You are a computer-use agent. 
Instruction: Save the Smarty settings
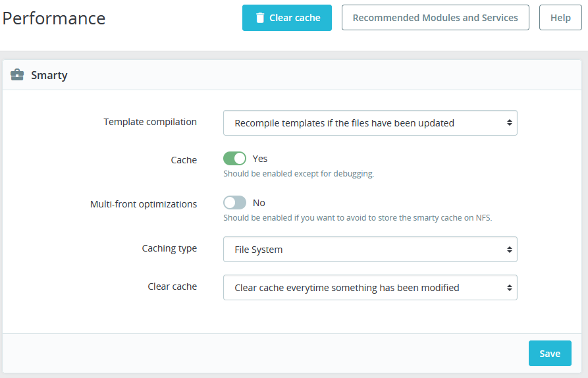click(x=550, y=354)
